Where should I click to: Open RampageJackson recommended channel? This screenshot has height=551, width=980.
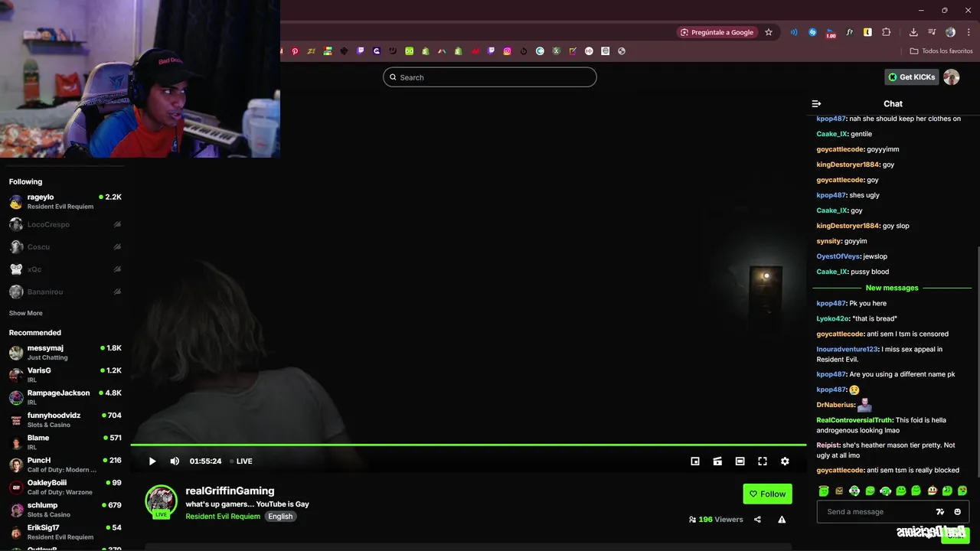(65, 397)
